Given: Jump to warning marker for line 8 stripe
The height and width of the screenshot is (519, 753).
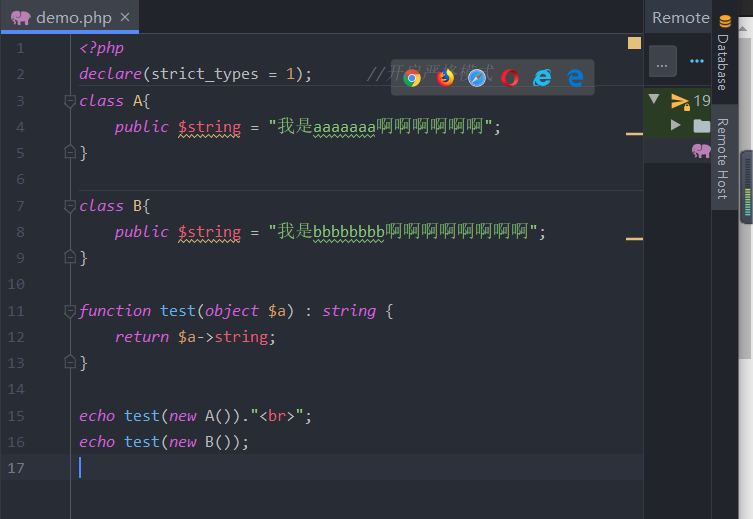Looking at the screenshot, I should point(634,239).
